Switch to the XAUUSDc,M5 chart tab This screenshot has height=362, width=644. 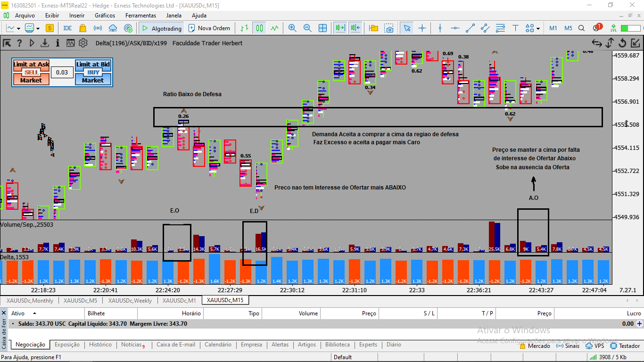tap(81, 300)
